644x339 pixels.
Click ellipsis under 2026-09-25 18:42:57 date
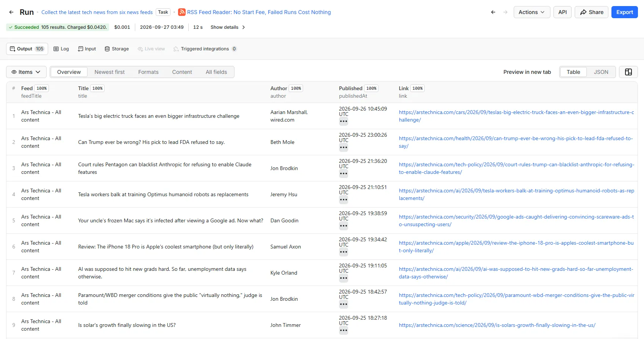[x=344, y=305]
